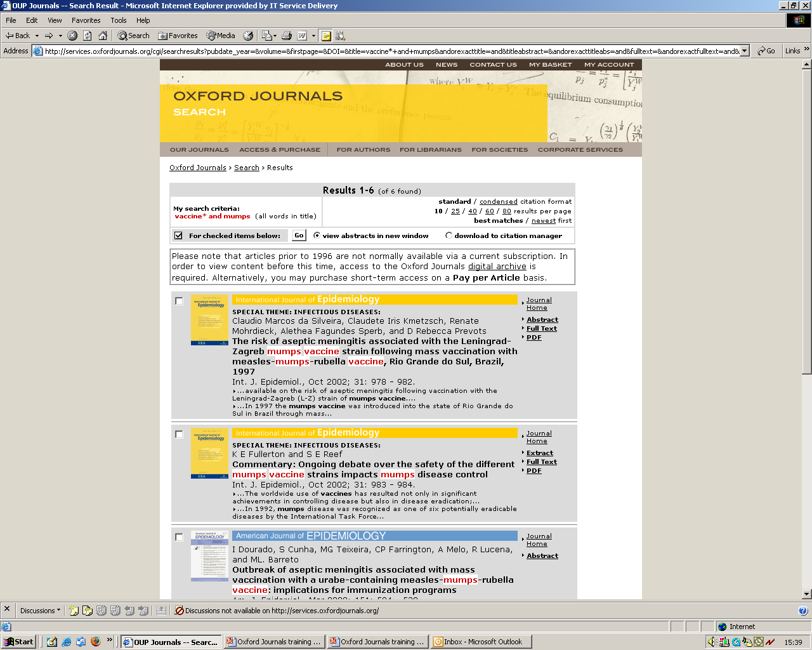812x650 pixels.
Task: Expand the Links toolbar chevron
Action: tap(806, 50)
